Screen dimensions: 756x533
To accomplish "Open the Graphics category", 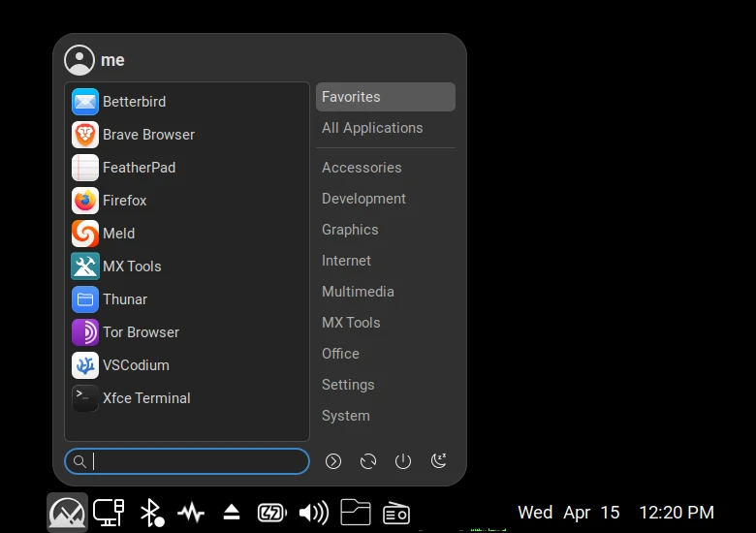I will pyautogui.click(x=386, y=230).
